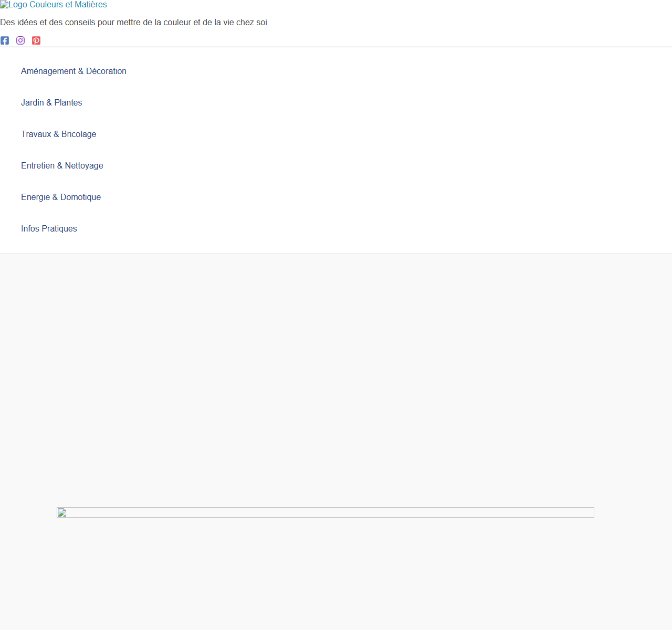Click the broken image icon in banner
The height and width of the screenshot is (630, 672).
pos(62,512)
